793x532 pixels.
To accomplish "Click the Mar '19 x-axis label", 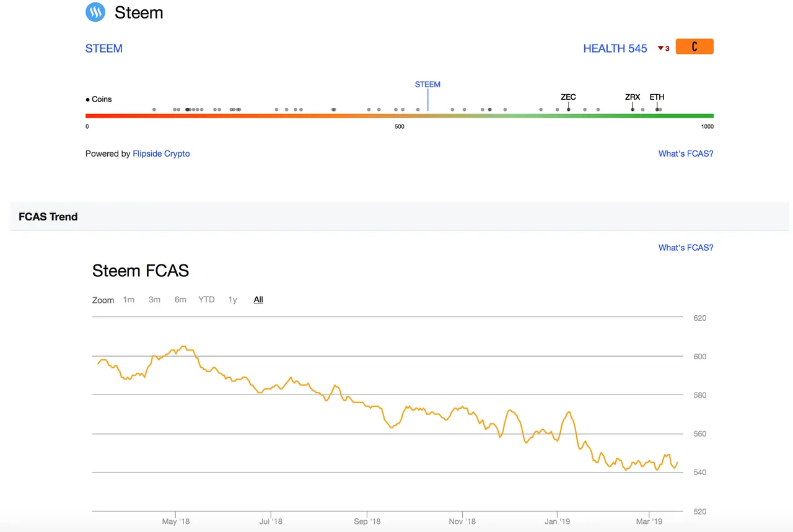I will point(649,521).
